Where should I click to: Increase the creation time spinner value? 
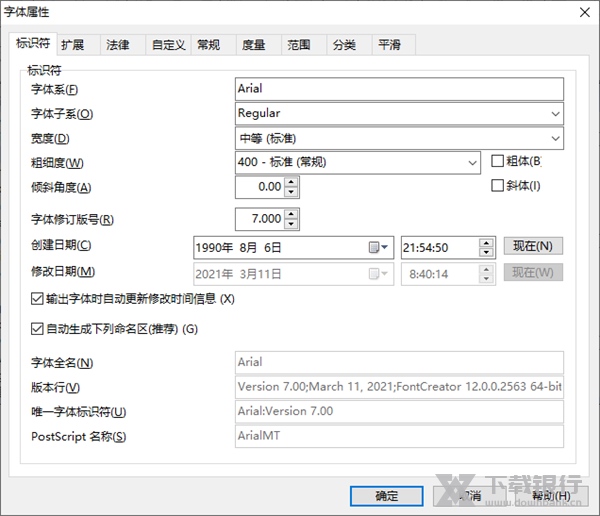point(486,242)
